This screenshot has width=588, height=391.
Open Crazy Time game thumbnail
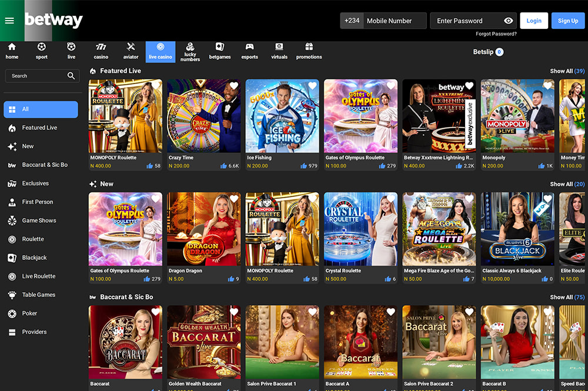pos(203,116)
